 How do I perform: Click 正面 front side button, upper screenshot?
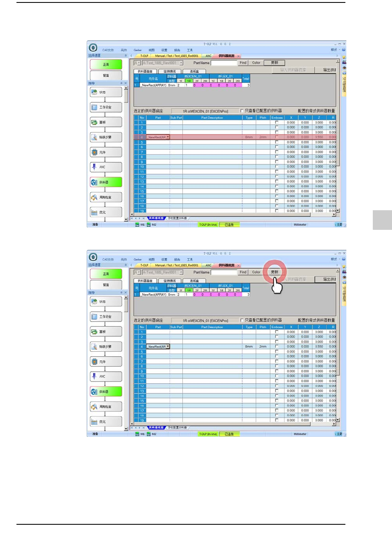pyautogui.click(x=106, y=65)
